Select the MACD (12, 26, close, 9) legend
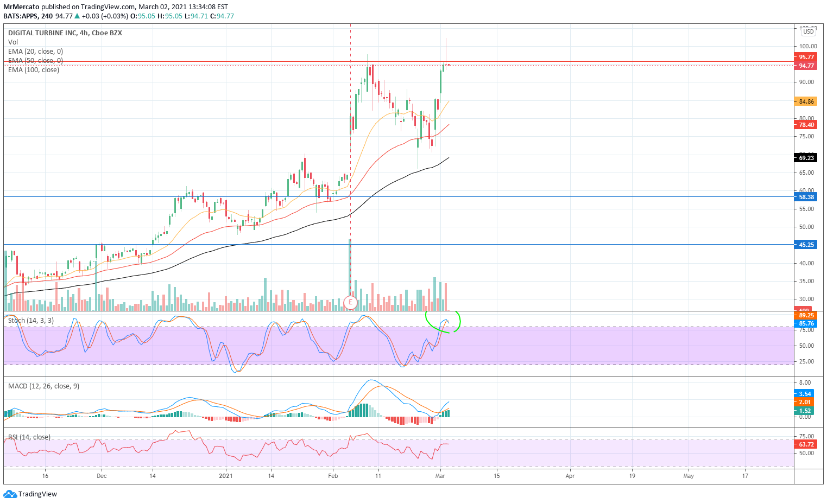Viewport: 827px width, 504px height. click(x=43, y=386)
